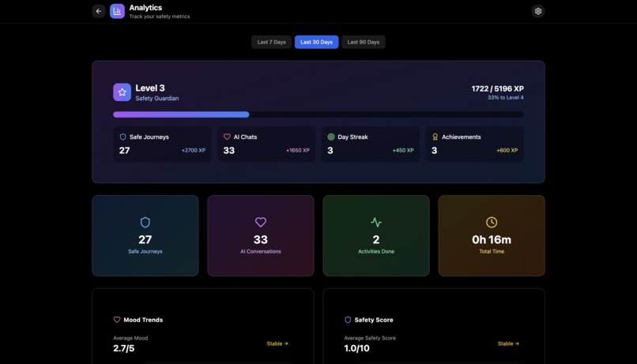Click the Stable trend link under Mood Trends
The height and width of the screenshot is (364, 637).
(277, 343)
